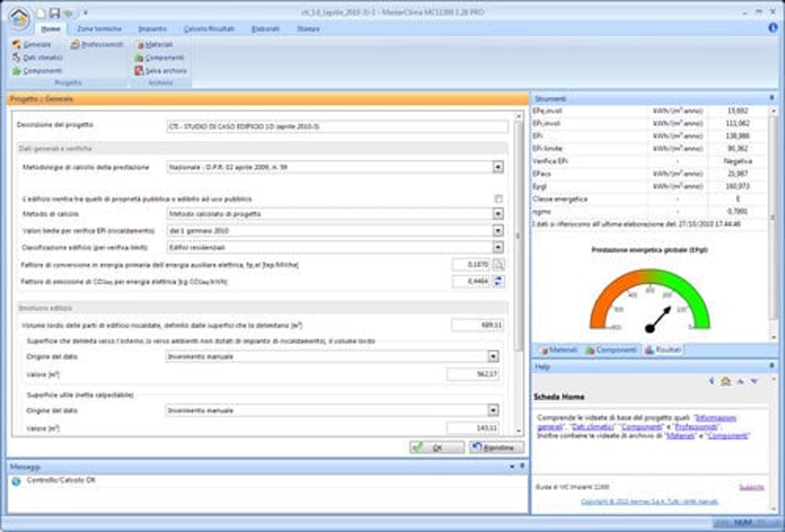Open the Metodo di calcolo dropdown
Screen dimensions: 785x532
point(498,214)
